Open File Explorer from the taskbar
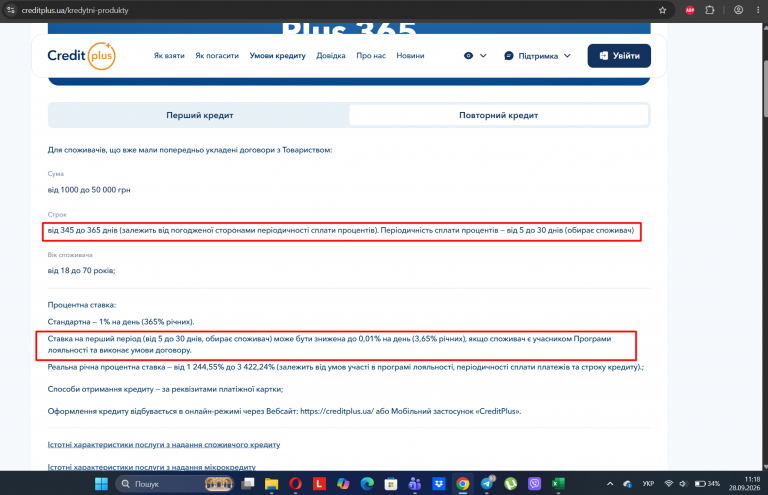 tap(271, 484)
